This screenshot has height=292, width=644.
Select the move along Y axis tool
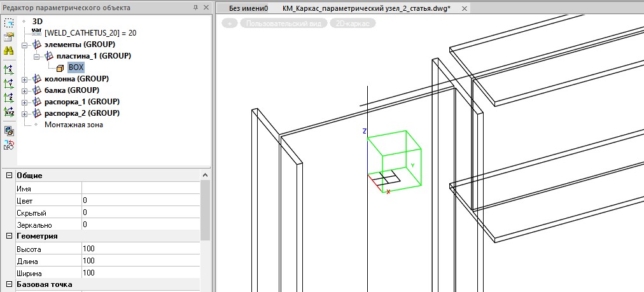[9, 83]
